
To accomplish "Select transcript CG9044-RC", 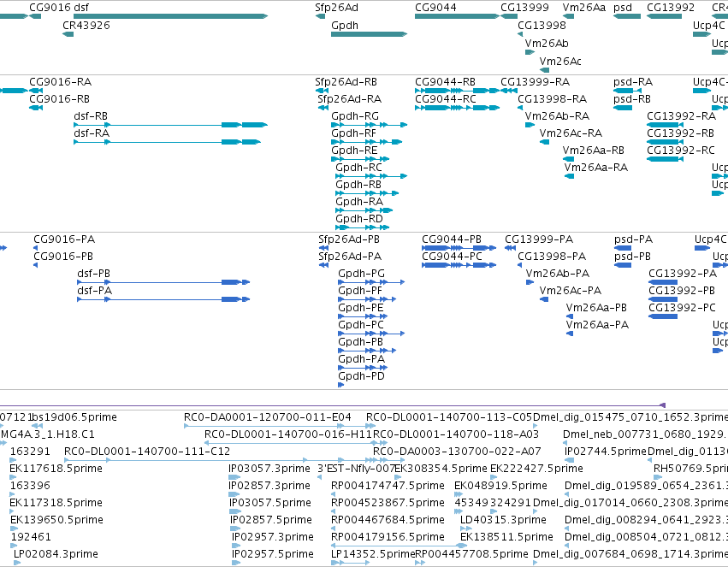I will pos(457,108).
